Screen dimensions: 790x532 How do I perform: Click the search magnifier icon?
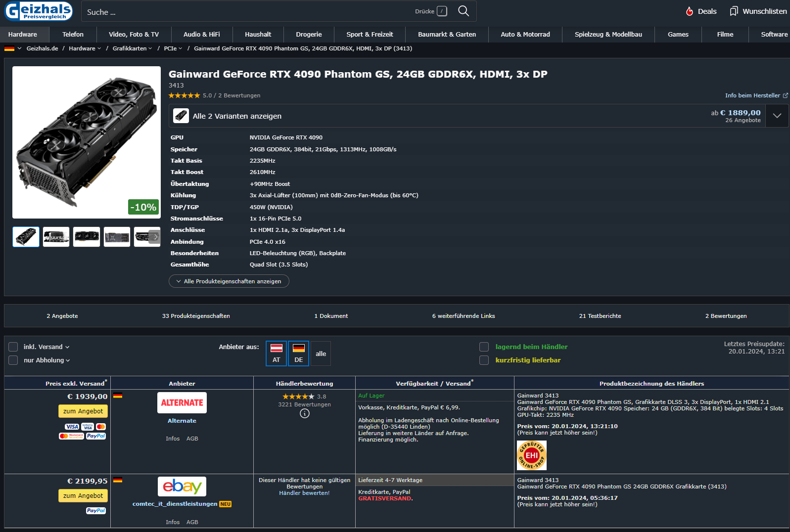(x=464, y=11)
